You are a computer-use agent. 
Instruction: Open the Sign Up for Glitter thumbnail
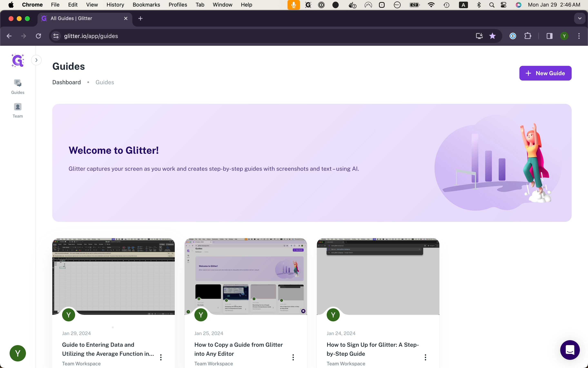[x=378, y=276]
